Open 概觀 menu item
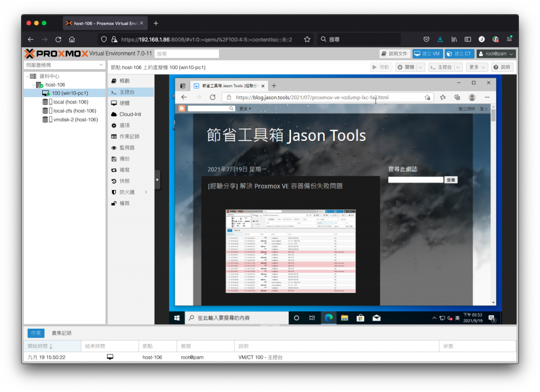This screenshot has height=392, width=540. click(131, 81)
